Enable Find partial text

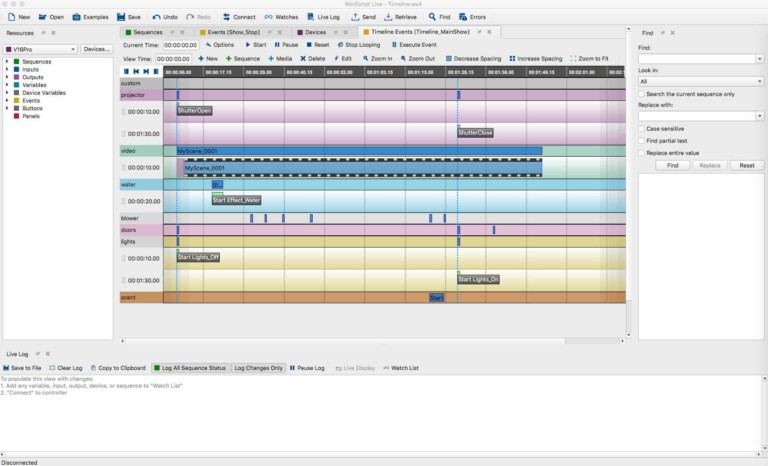641,141
